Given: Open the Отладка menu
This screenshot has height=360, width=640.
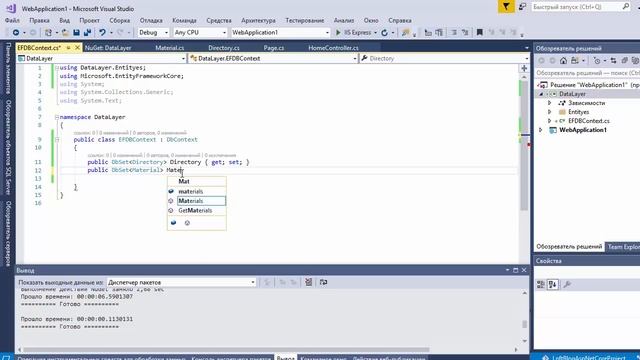Looking at the screenshot, I should 151,20.
